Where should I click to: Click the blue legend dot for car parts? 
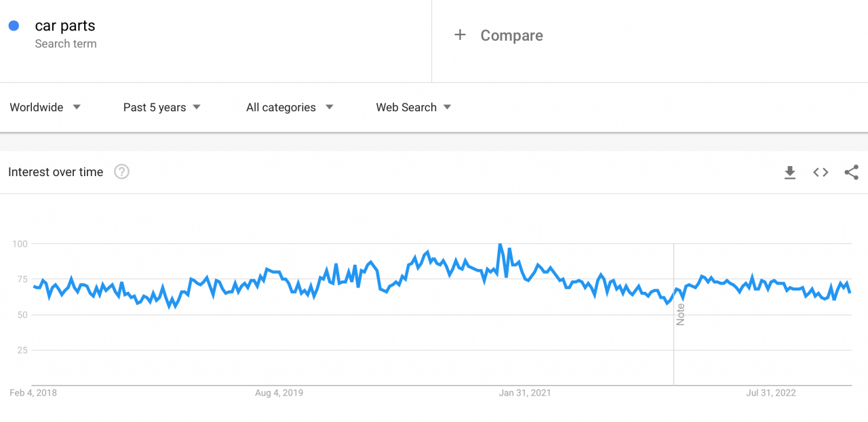(15, 25)
